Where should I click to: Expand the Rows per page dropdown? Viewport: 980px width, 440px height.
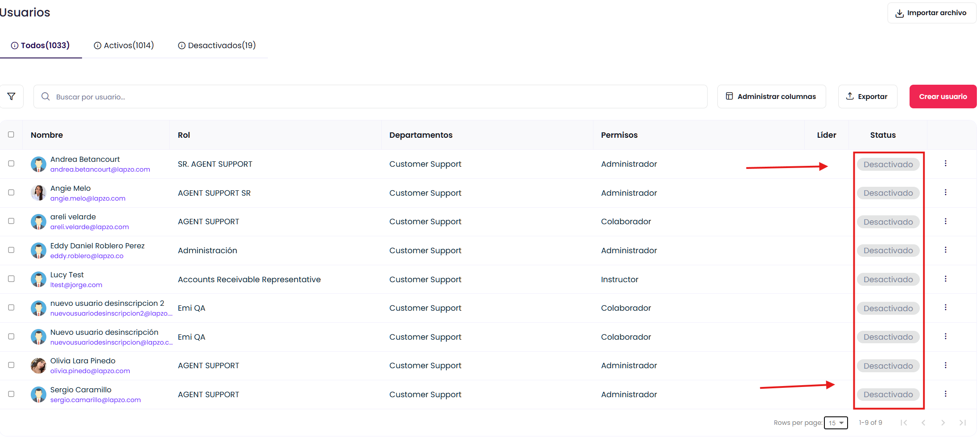(x=836, y=423)
